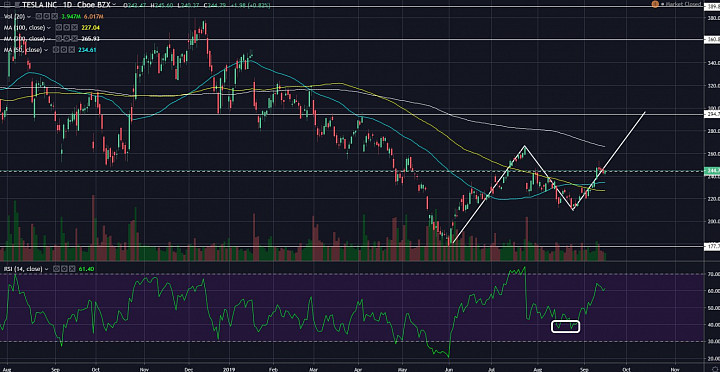Click the orange volume value 6.017M
This screenshot has height=372, width=720.
pyautogui.click(x=94, y=17)
